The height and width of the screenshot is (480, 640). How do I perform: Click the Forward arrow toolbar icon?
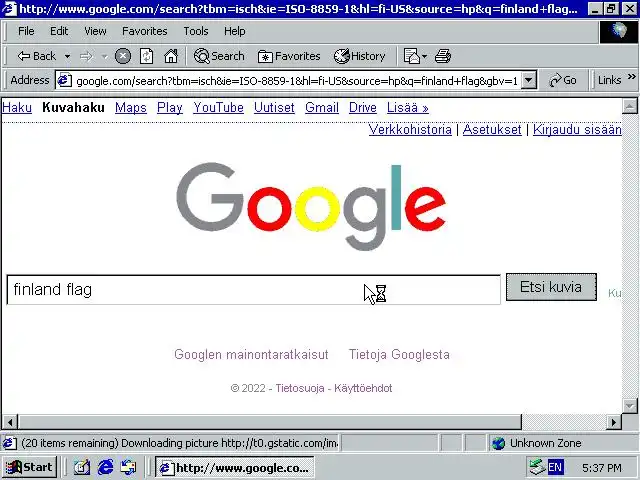tap(86, 56)
